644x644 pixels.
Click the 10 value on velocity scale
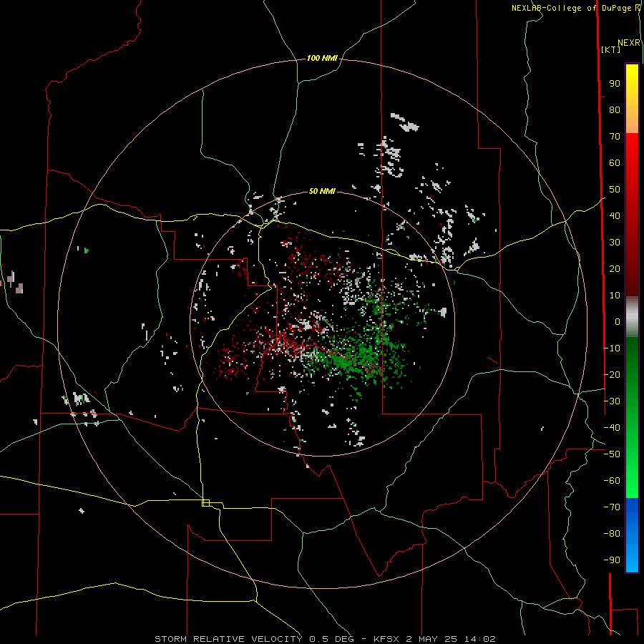[615, 296]
